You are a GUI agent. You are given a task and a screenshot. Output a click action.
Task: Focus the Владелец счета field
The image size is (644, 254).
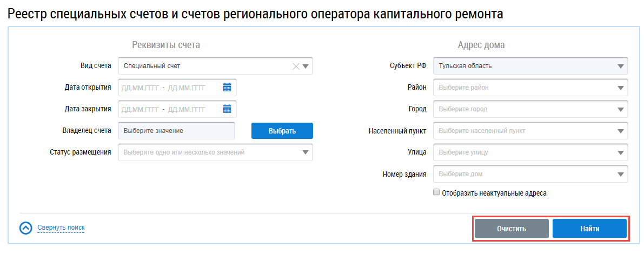(x=176, y=131)
